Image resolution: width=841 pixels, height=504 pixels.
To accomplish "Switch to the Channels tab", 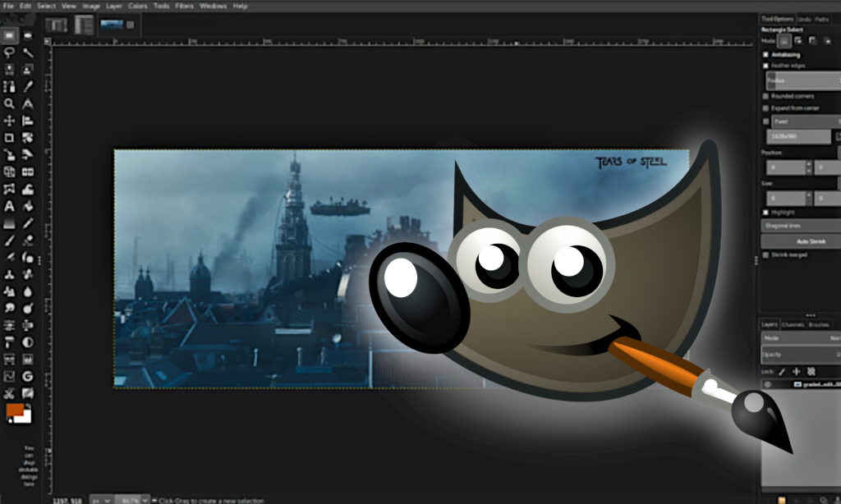I will pos(793,324).
